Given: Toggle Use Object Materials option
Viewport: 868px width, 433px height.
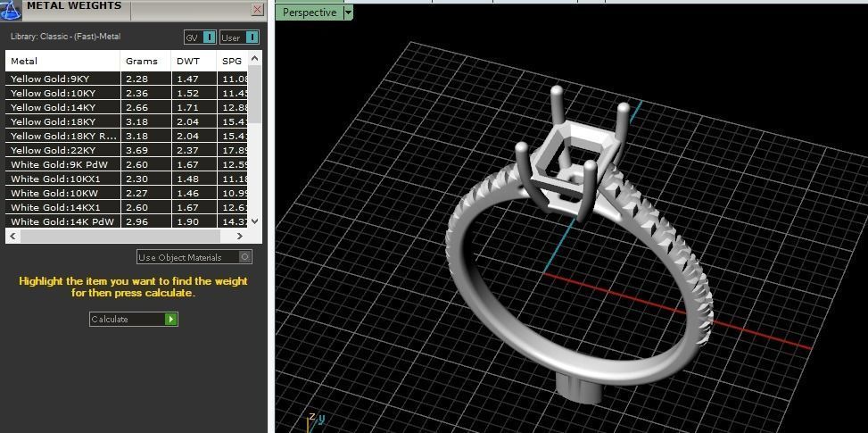Looking at the screenshot, I should click(194, 257).
